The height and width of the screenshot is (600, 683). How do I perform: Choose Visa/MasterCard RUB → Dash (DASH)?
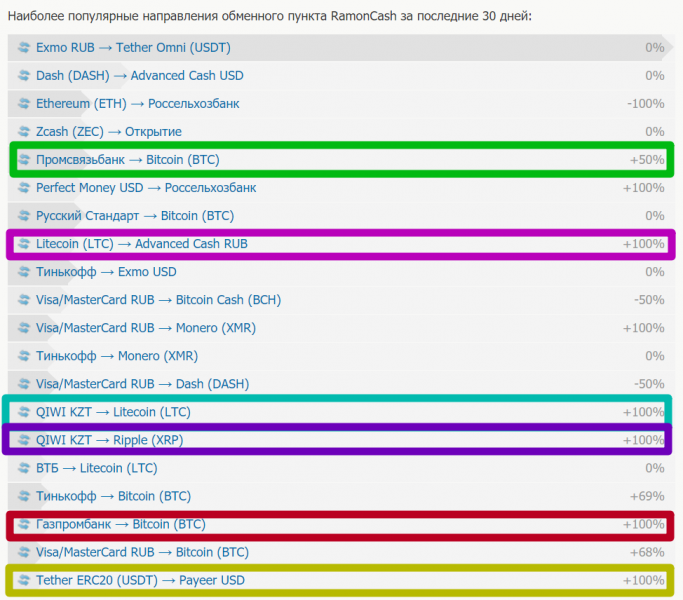coord(142,384)
